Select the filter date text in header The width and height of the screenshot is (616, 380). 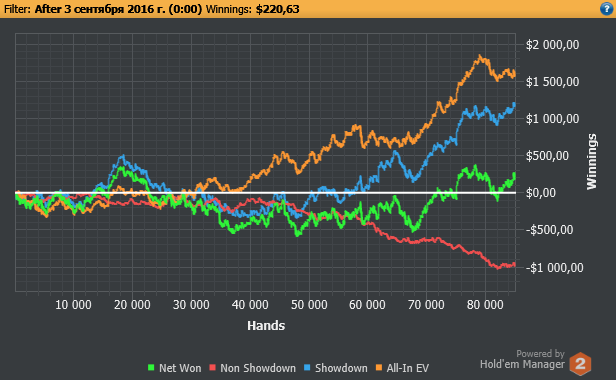(118, 9)
